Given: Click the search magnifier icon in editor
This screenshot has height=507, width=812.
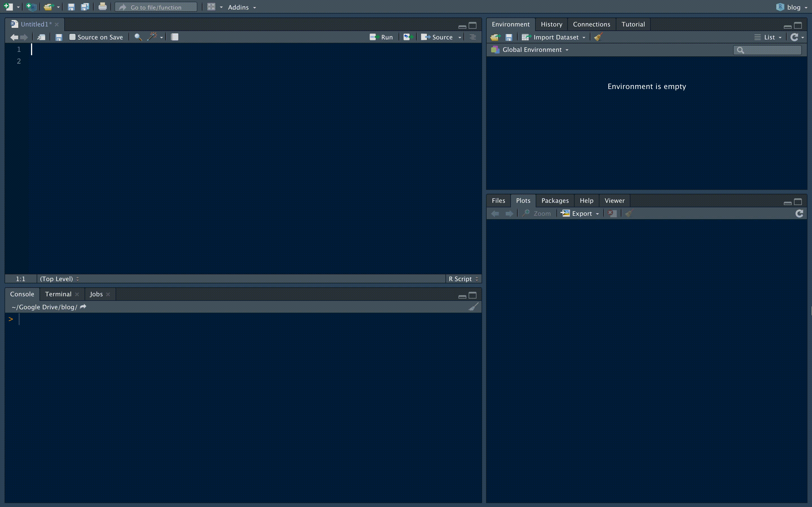Looking at the screenshot, I should (x=138, y=37).
